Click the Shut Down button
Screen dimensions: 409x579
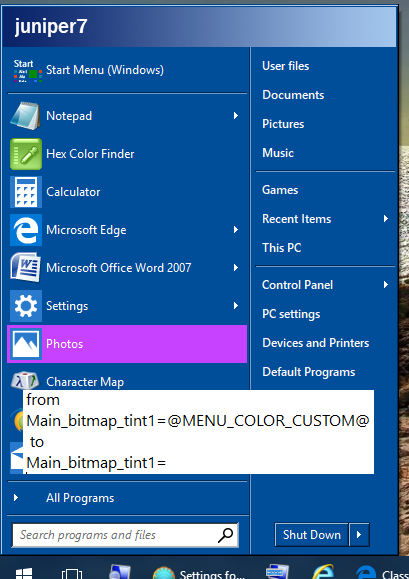312,534
